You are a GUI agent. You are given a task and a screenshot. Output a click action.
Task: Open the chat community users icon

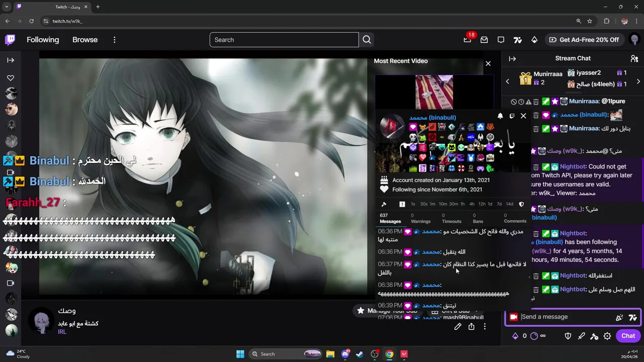pos(634,58)
